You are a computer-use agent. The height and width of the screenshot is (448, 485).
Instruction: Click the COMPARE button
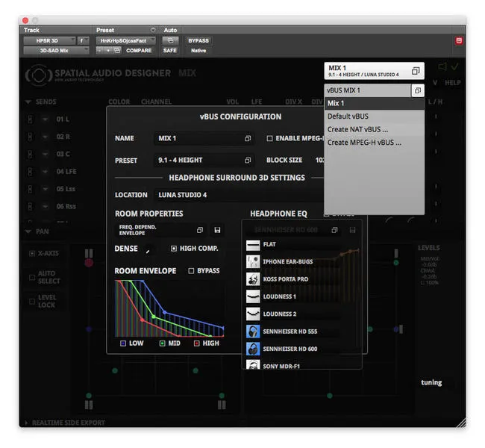coord(139,51)
